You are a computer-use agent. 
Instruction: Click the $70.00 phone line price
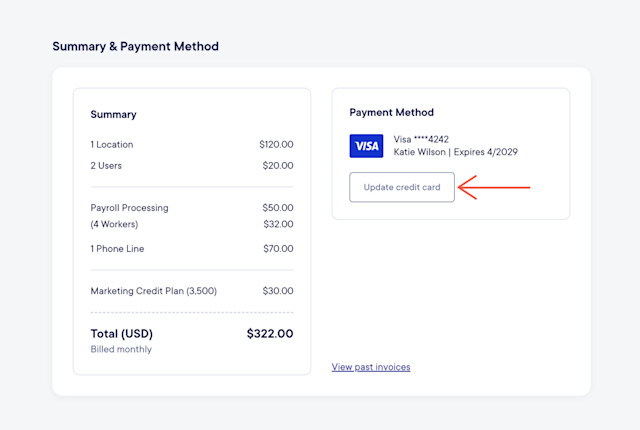point(278,248)
